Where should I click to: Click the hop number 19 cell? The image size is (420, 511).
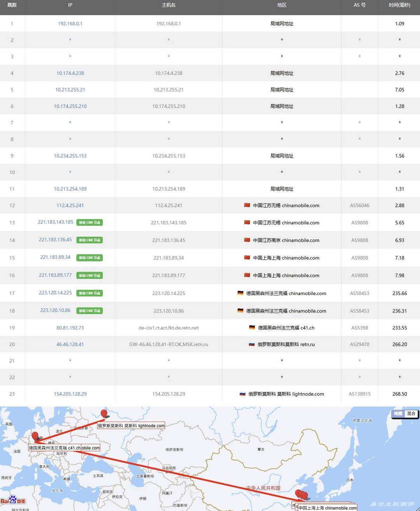pos(12,328)
